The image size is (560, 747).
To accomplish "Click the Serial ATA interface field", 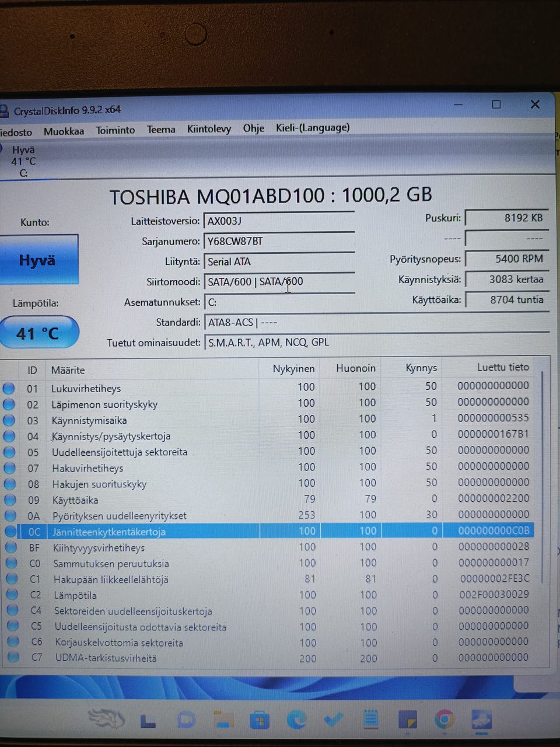I will click(x=279, y=261).
